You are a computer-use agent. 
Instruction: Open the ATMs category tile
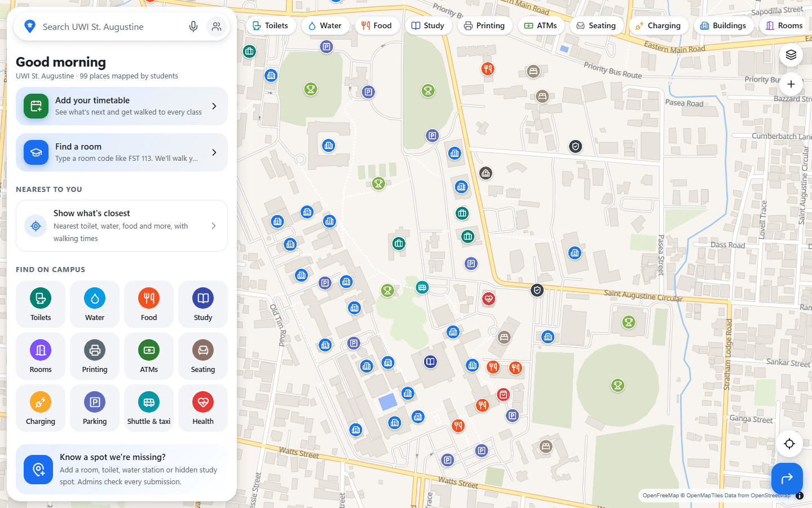click(149, 356)
